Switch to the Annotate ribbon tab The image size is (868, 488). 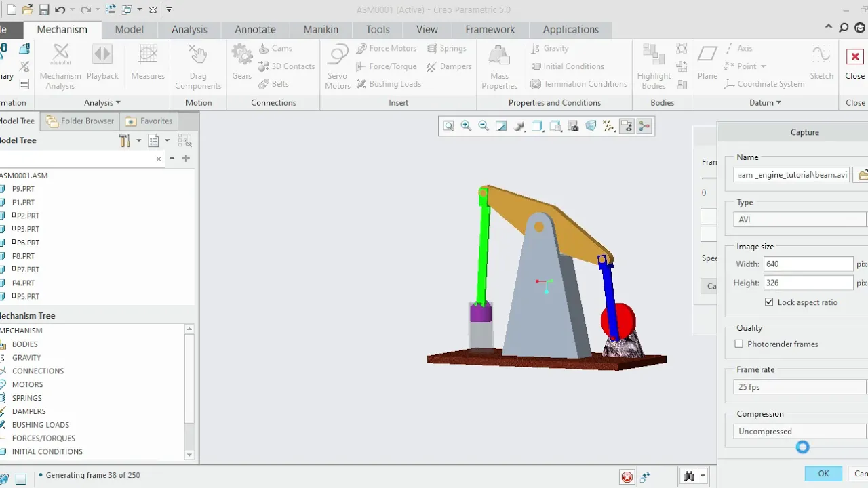point(255,29)
